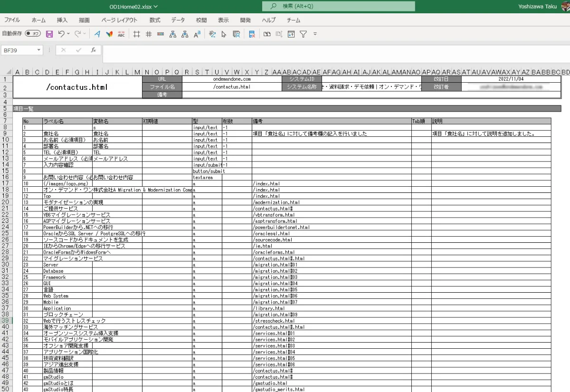Select the cell reading /modernization.html

332,202
